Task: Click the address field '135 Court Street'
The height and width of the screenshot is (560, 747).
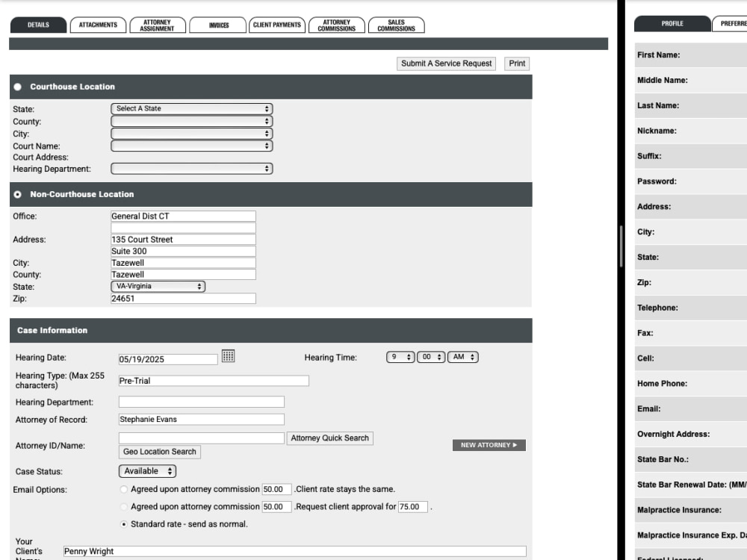Action: coord(184,240)
